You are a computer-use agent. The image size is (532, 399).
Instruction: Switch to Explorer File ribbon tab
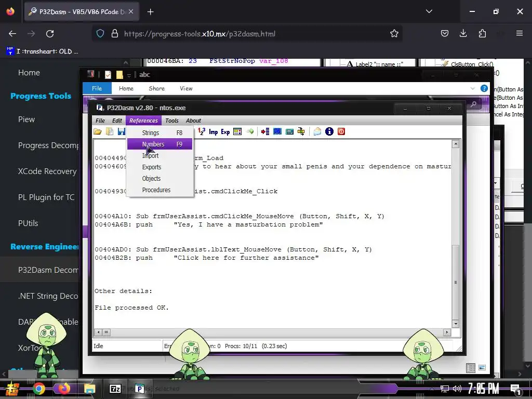pyautogui.click(x=97, y=88)
